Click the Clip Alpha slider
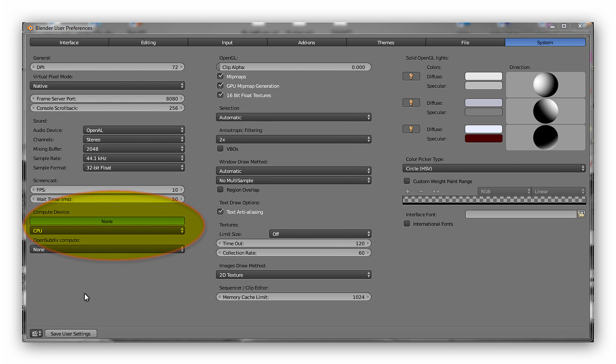 (x=294, y=67)
